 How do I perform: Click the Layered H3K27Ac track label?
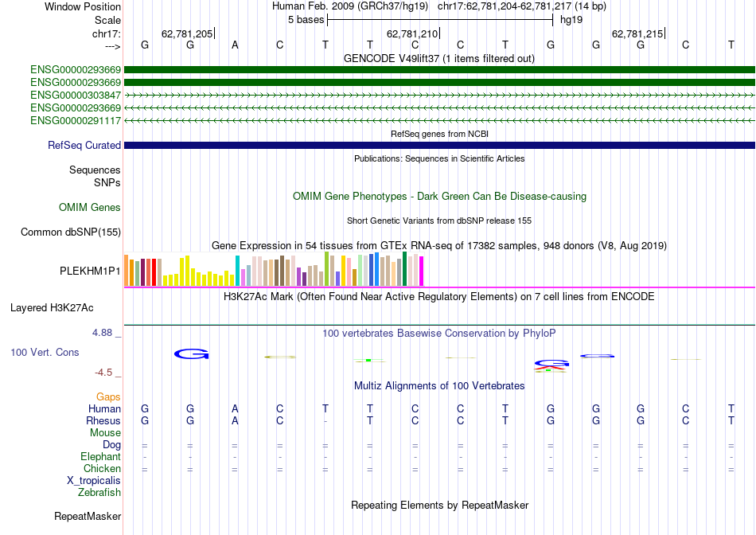pyautogui.click(x=52, y=308)
